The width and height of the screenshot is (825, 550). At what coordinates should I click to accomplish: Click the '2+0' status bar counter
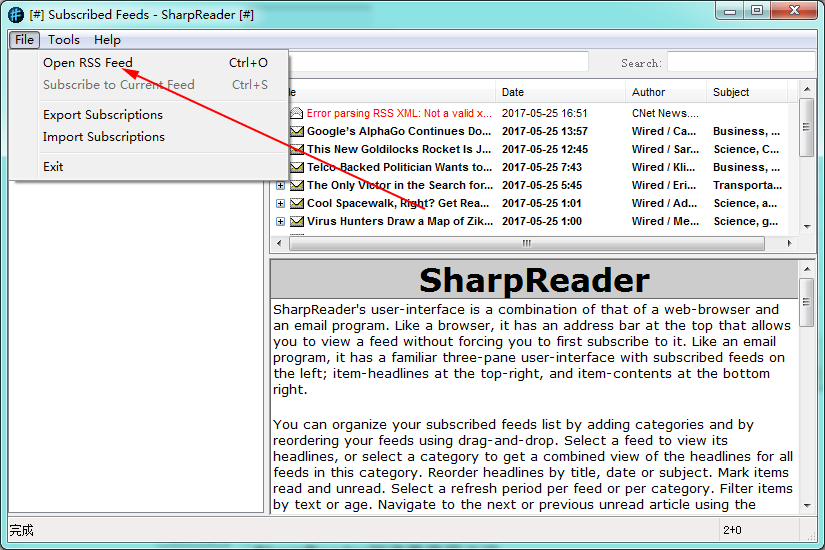[732, 530]
